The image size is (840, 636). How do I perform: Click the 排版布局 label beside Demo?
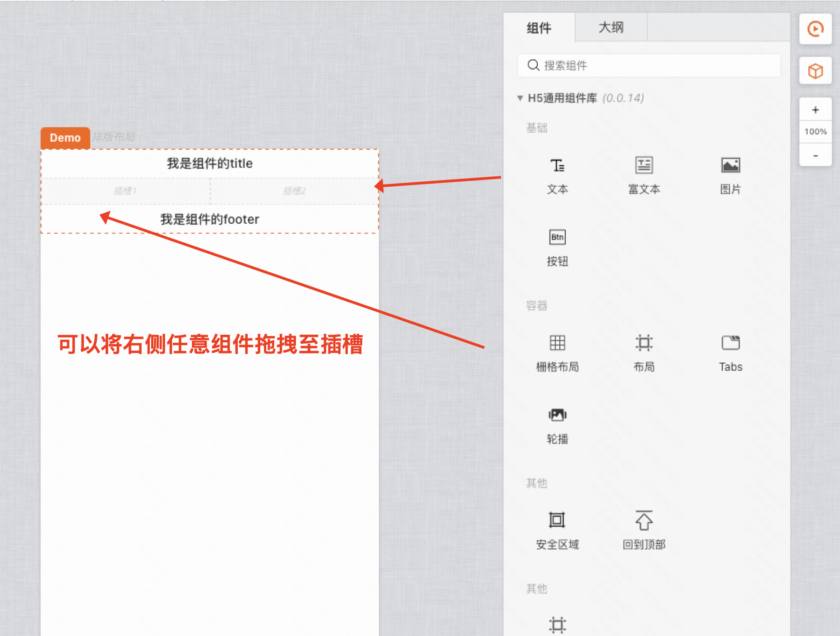pos(114,137)
